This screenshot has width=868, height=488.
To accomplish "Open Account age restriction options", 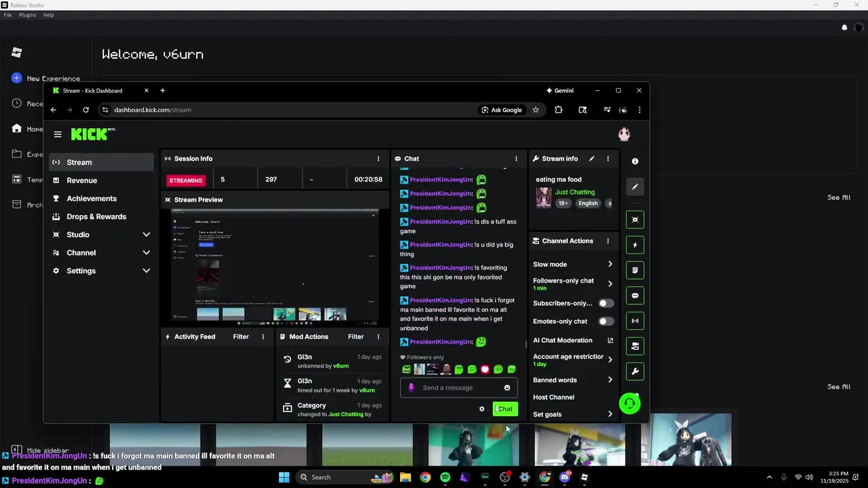I will [573, 360].
